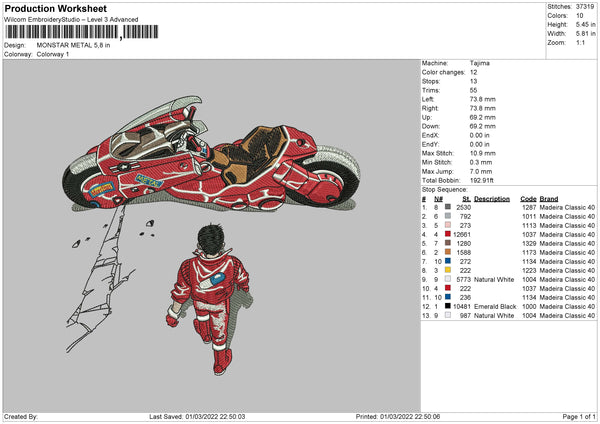This screenshot has height=424, width=600.
Task: Click the 'Emerald Black' description
Action: point(495,307)
